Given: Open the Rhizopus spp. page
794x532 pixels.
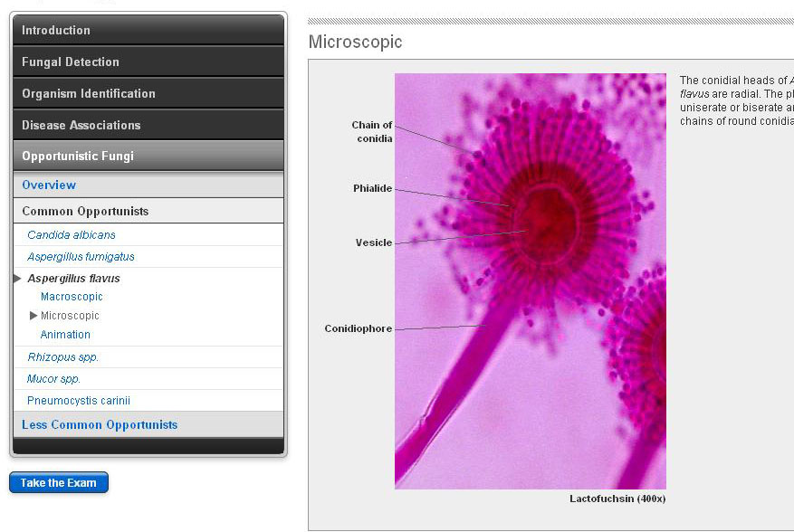Looking at the screenshot, I should coord(62,357).
